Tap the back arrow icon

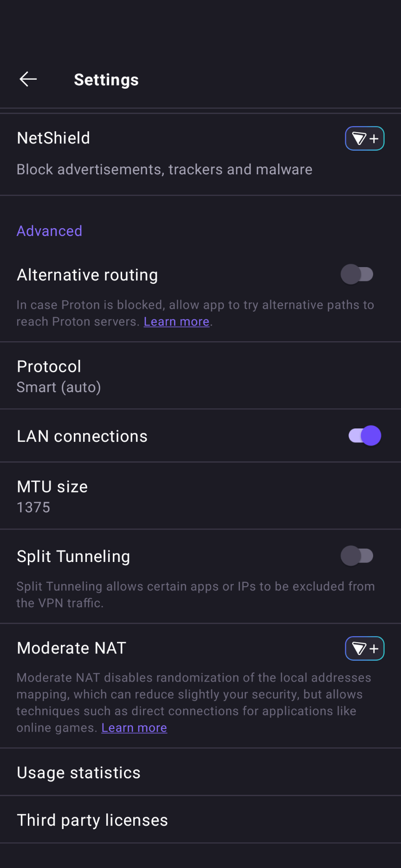[x=28, y=79]
